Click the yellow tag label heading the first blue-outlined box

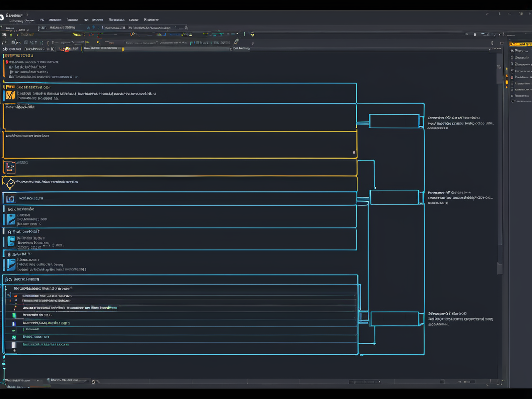click(x=10, y=87)
